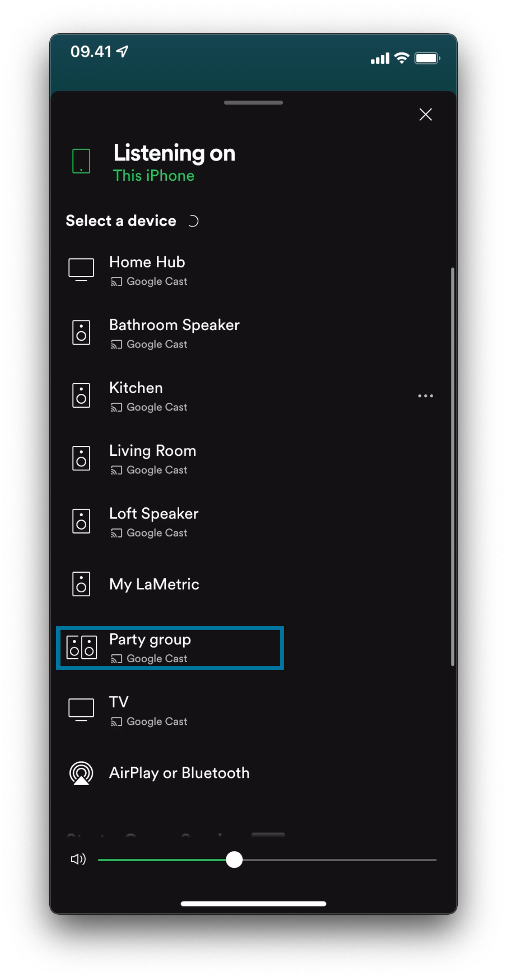The image size is (507, 980).
Task: Select the AirPlay or Bluetooth icon
Action: (82, 773)
